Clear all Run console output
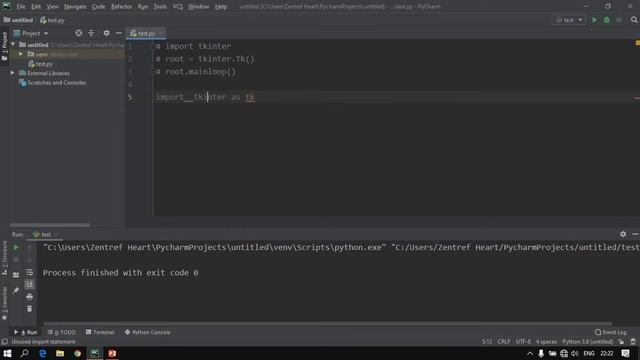Viewport: 640px width, 360px height. point(29,309)
